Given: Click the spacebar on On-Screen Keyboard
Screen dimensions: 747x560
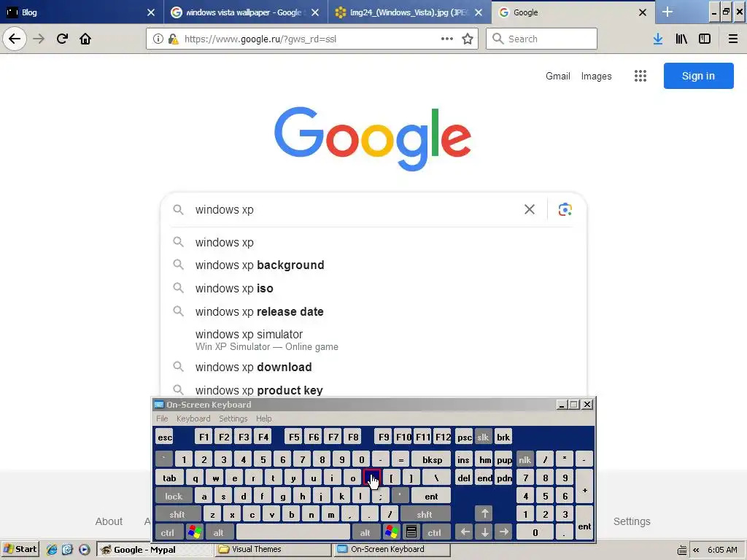Looking at the screenshot, I should point(293,532).
